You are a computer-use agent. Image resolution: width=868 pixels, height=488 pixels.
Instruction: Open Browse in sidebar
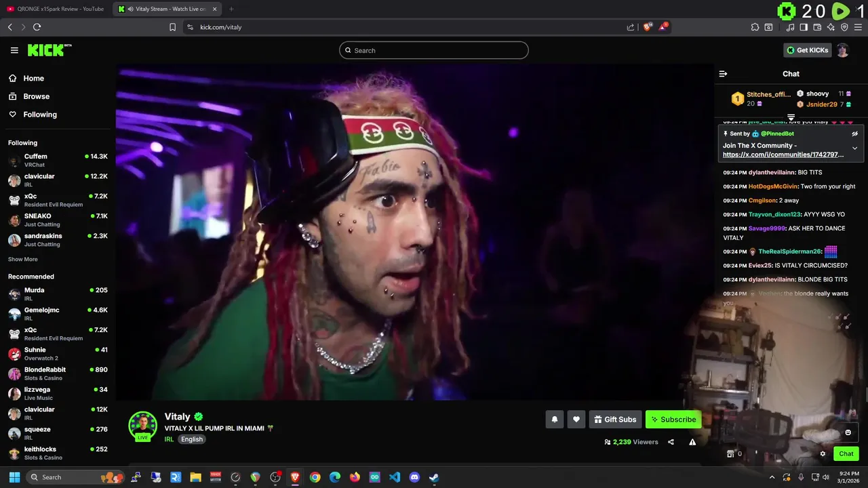click(x=29, y=96)
